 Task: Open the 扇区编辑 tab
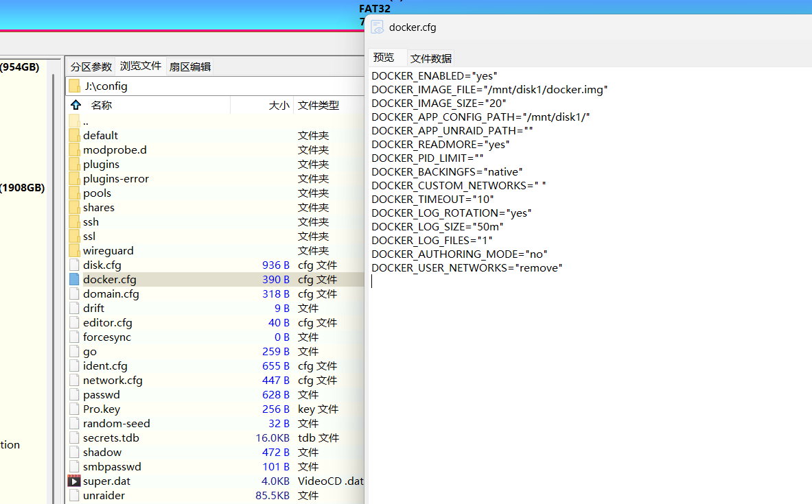[x=190, y=67]
